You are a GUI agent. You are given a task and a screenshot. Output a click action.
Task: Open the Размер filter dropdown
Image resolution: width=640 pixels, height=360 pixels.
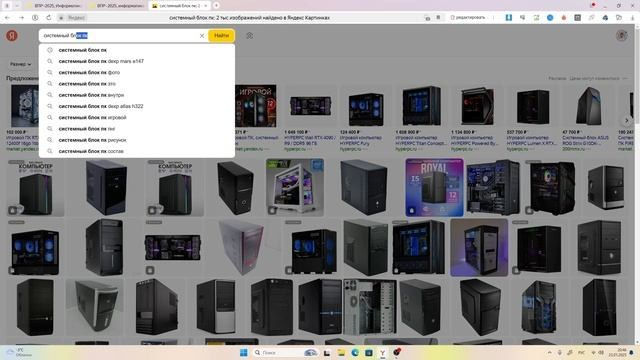click(x=20, y=64)
